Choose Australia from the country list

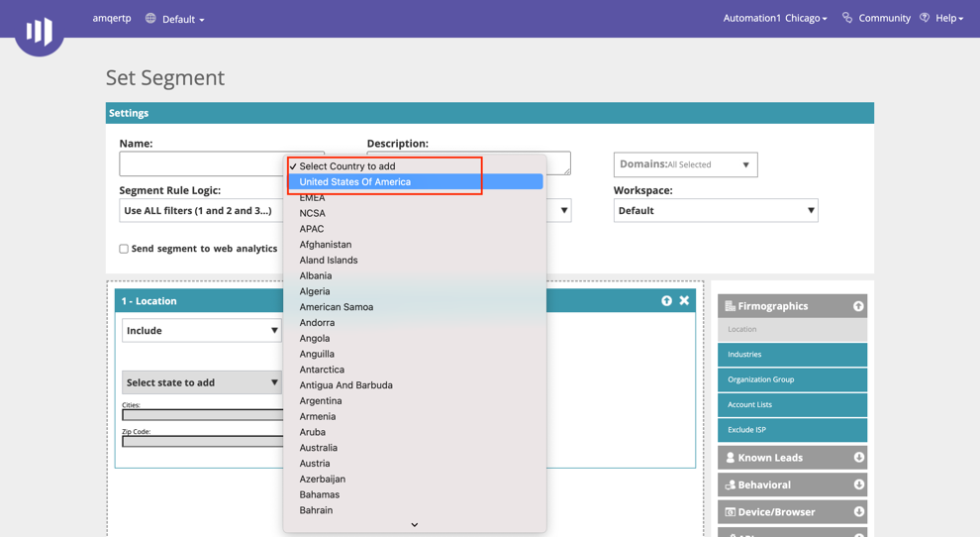click(x=319, y=448)
